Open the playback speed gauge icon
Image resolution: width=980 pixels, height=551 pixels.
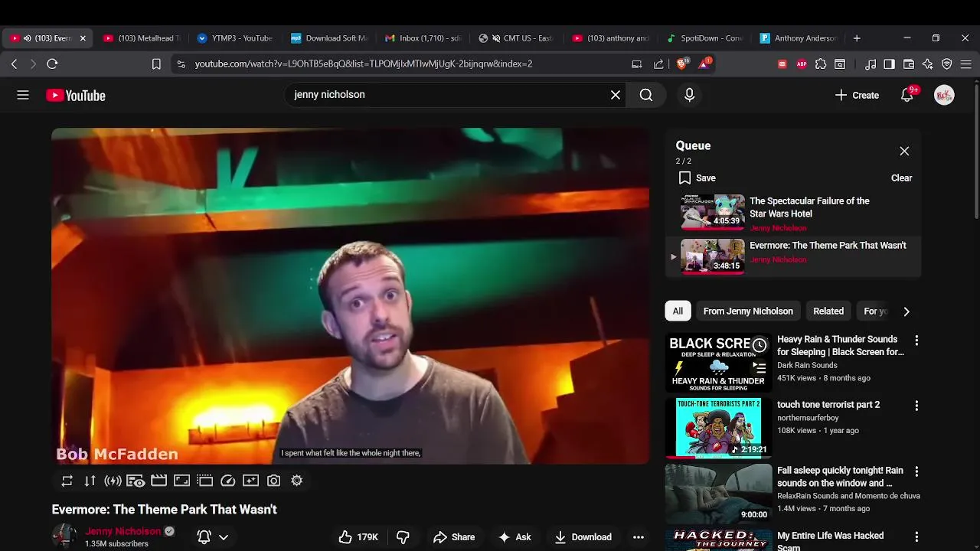pos(227,481)
